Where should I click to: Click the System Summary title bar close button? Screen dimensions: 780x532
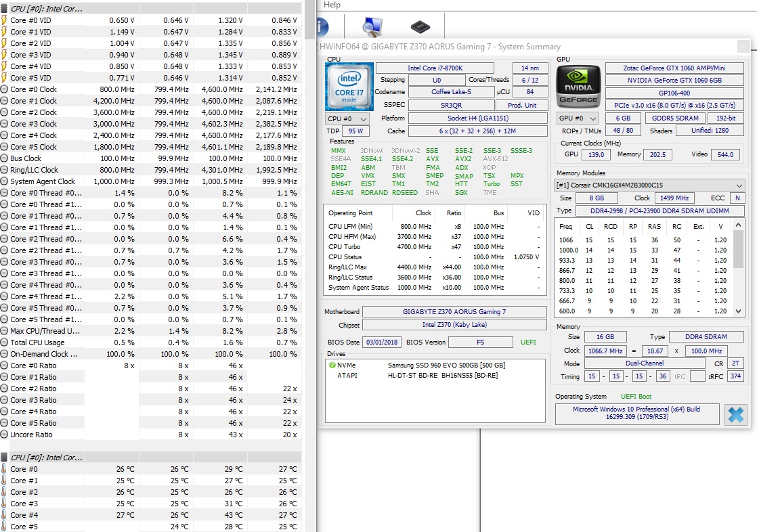pyautogui.click(x=743, y=46)
